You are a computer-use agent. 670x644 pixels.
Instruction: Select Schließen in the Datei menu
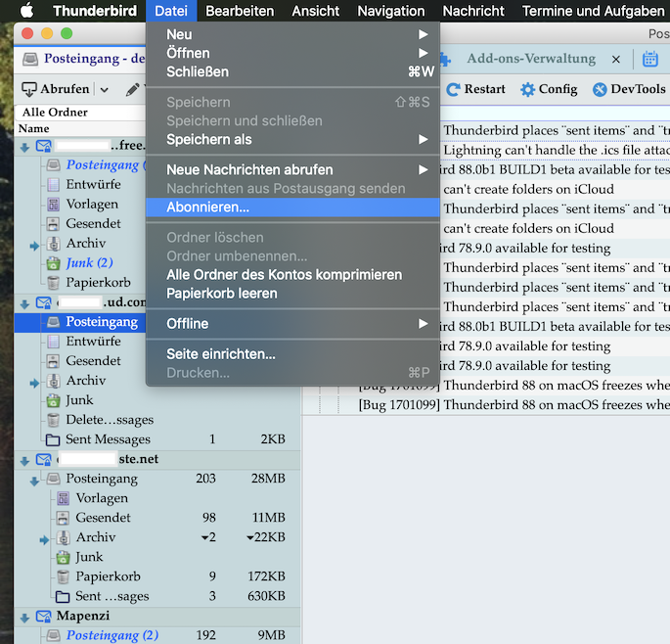coord(292,71)
